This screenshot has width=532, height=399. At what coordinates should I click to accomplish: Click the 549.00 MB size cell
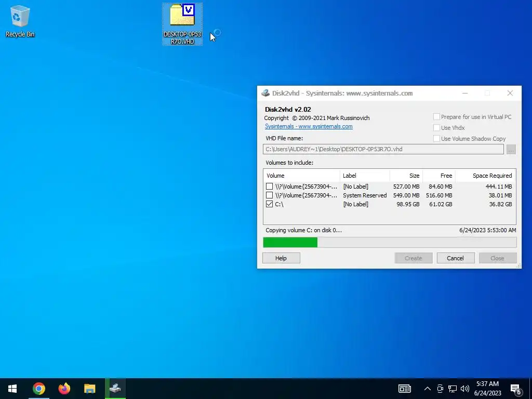(x=406, y=195)
